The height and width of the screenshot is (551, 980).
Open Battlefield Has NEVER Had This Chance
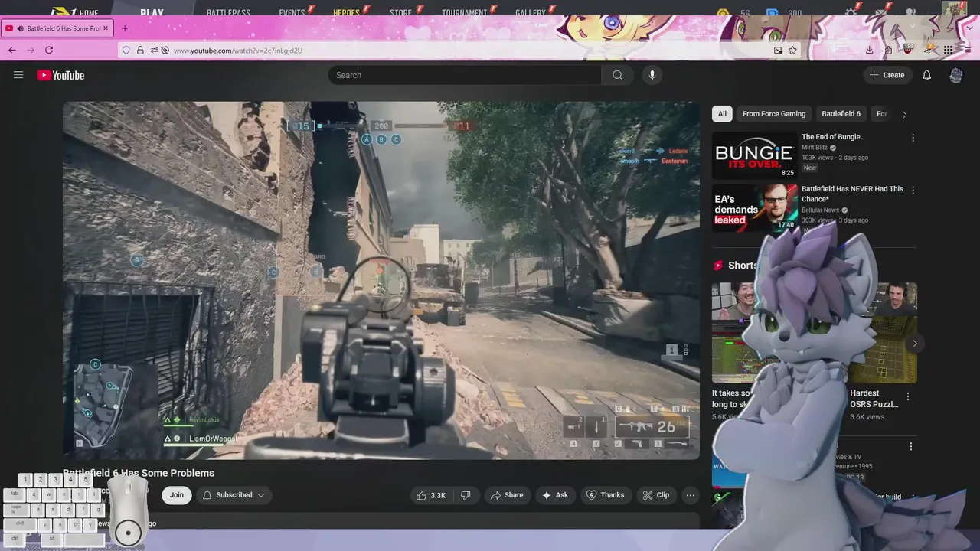[852, 194]
